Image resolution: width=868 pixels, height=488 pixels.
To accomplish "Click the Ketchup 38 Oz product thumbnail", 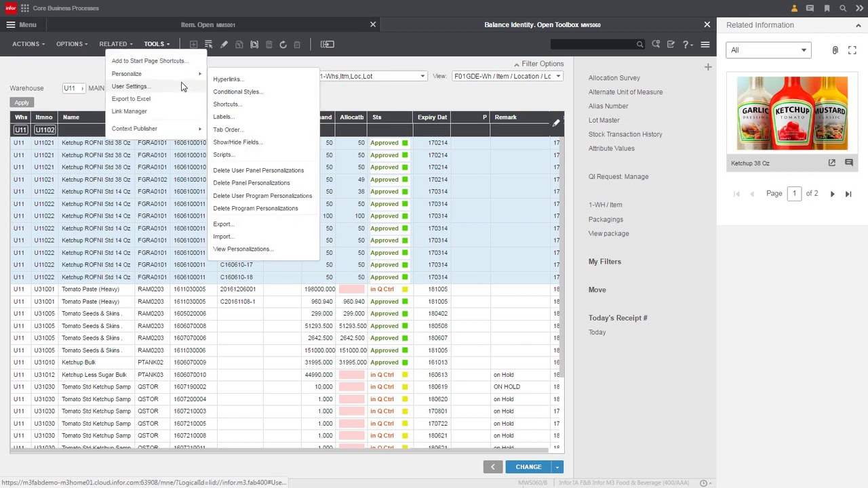I will (x=791, y=113).
